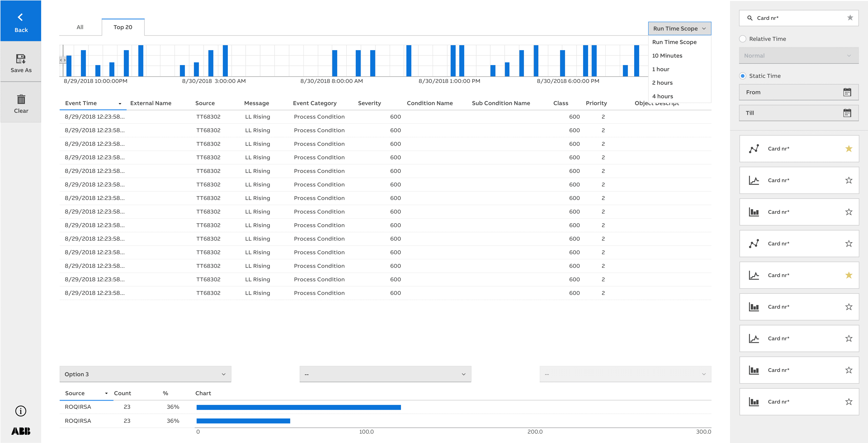The width and height of the screenshot is (868, 443).
Task: Open the Normal dropdown
Action: click(x=799, y=56)
